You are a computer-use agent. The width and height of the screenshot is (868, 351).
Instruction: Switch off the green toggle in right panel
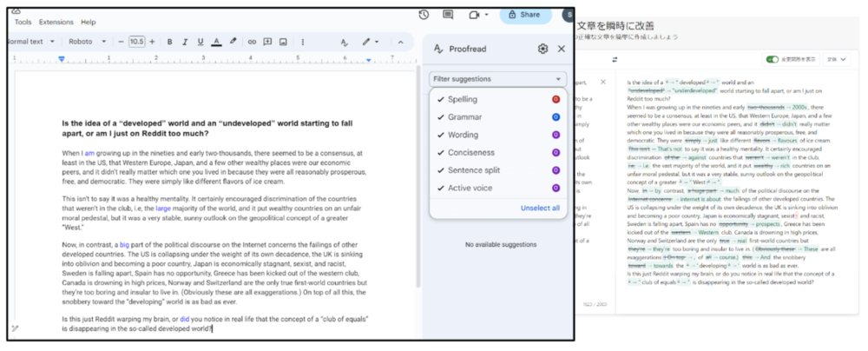[x=773, y=60]
